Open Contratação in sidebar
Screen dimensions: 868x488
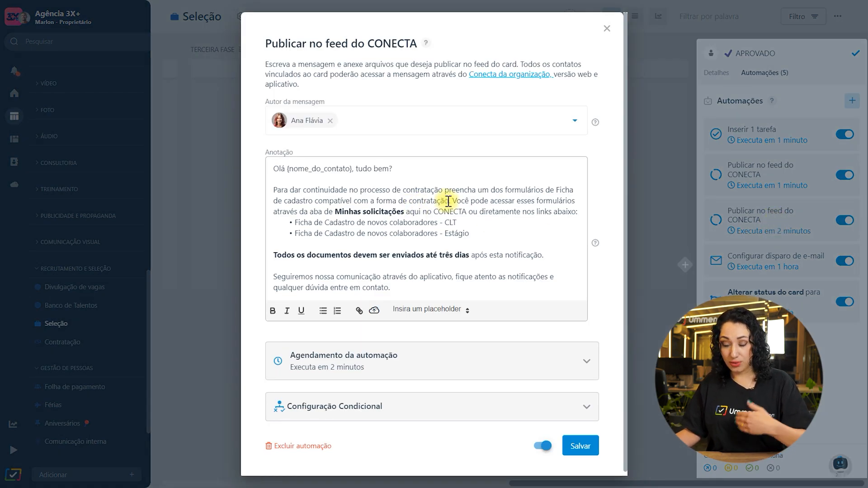tap(62, 342)
